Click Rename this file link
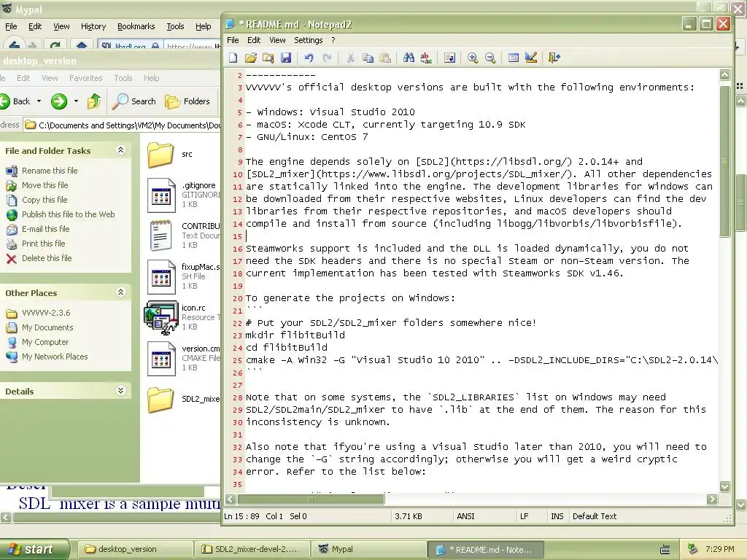This screenshot has width=747, height=560. (50, 171)
